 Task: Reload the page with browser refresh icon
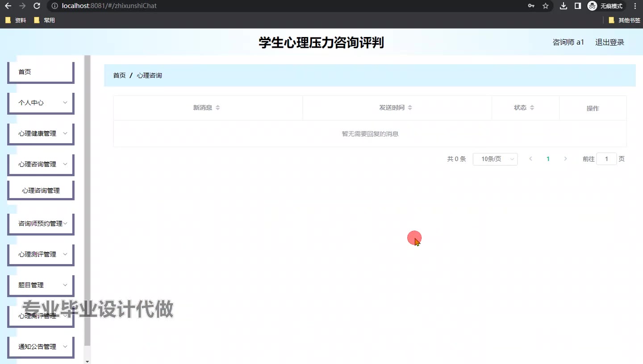coord(37,6)
